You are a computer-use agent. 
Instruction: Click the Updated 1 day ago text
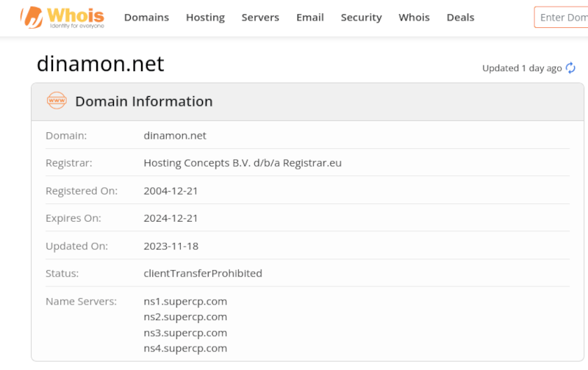click(x=522, y=68)
